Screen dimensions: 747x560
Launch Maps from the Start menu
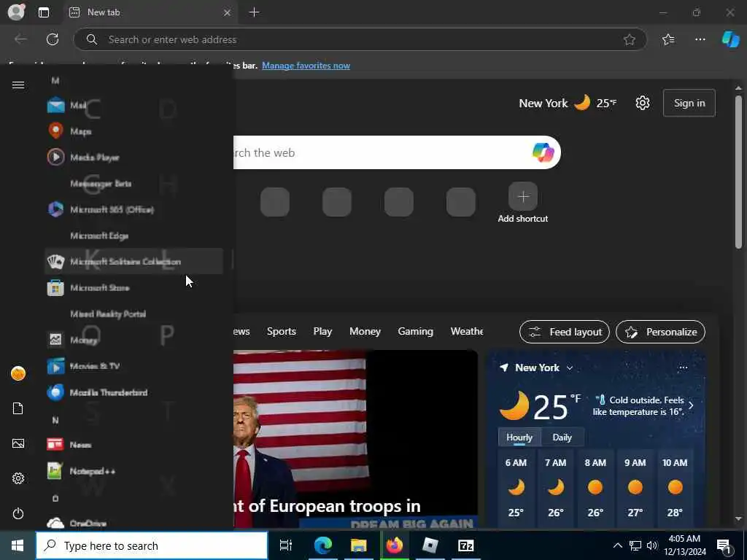click(x=133, y=131)
